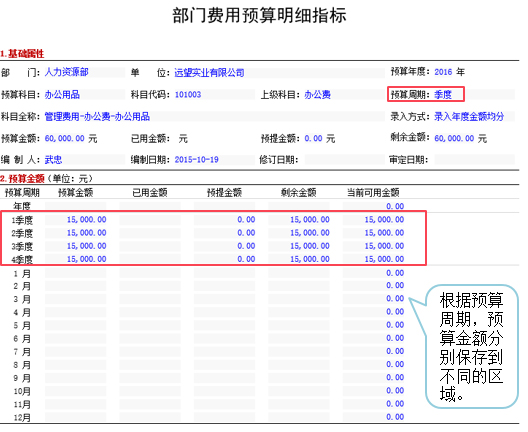Click the 编制人 field 武忠
Screen dimensions: 528x432
coord(85,159)
